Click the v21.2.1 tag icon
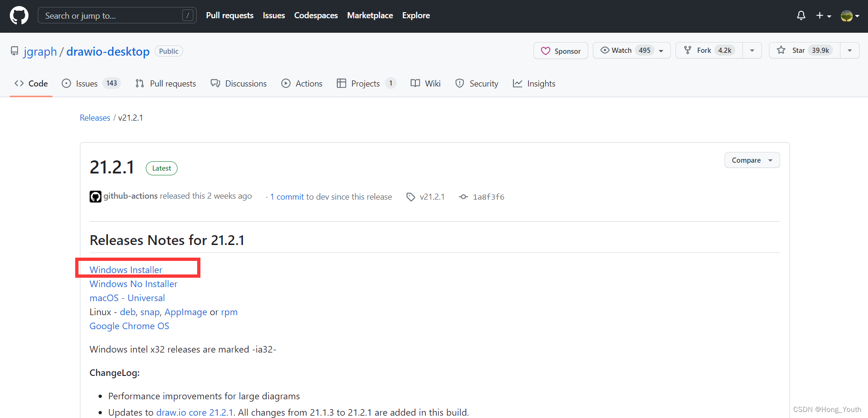This screenshot has height=418, width=868. pyautogui.click(x=411, y=197)
